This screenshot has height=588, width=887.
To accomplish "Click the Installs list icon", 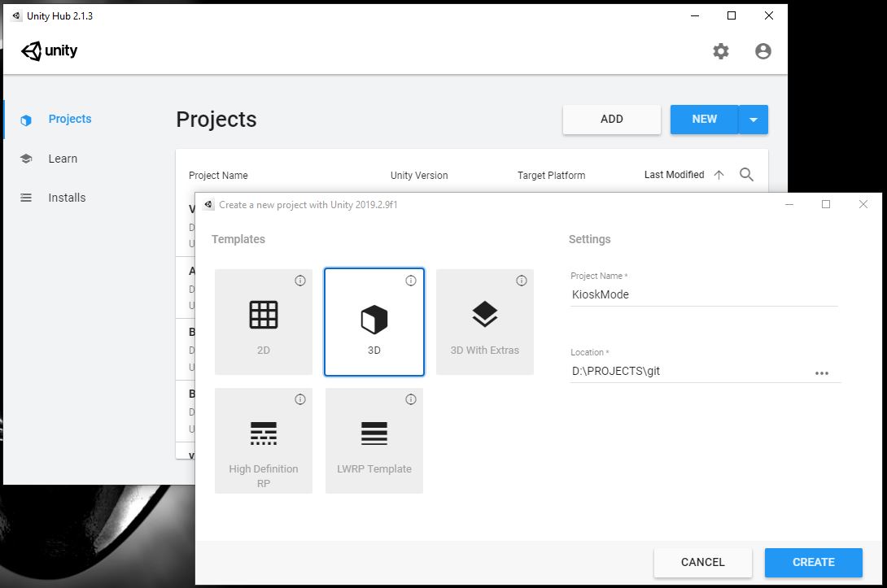I will [26, 198].
